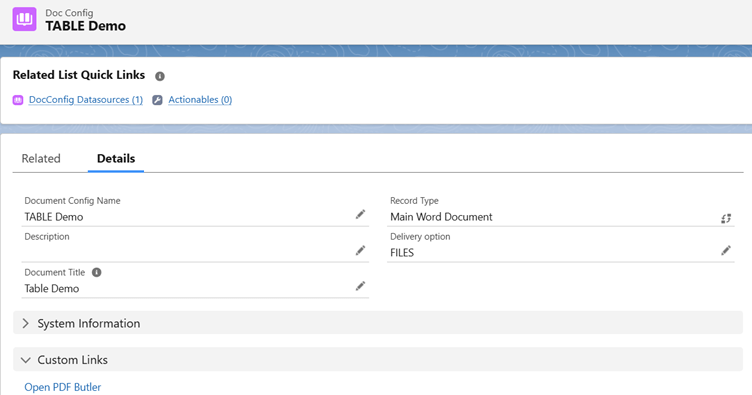Edit Document Title with pencil icon

[360, 286]
